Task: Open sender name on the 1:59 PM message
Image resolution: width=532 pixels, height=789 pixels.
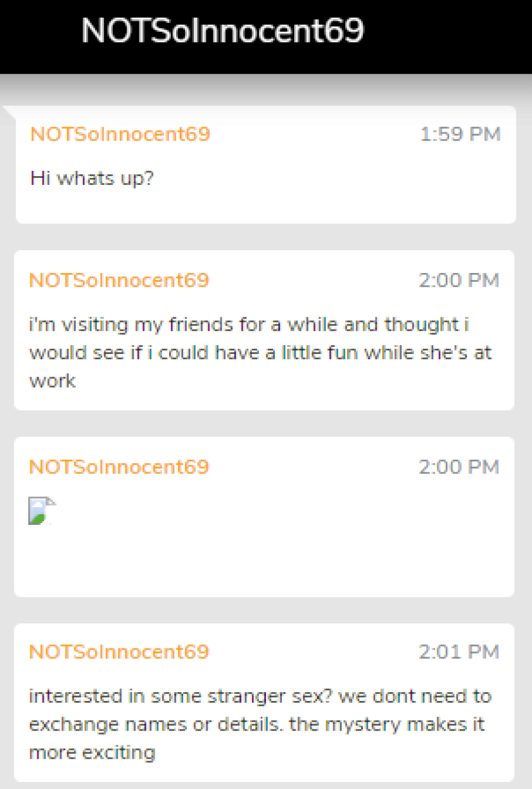Action: [x=121, y=134]
